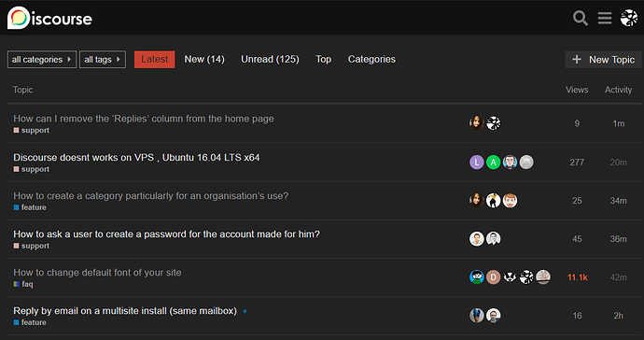Click the 42m activity time
Screen dimensions: 644x340
[x=619, y=277]
